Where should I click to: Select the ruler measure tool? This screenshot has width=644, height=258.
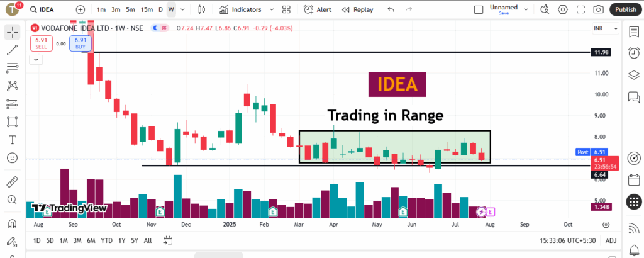13,182
